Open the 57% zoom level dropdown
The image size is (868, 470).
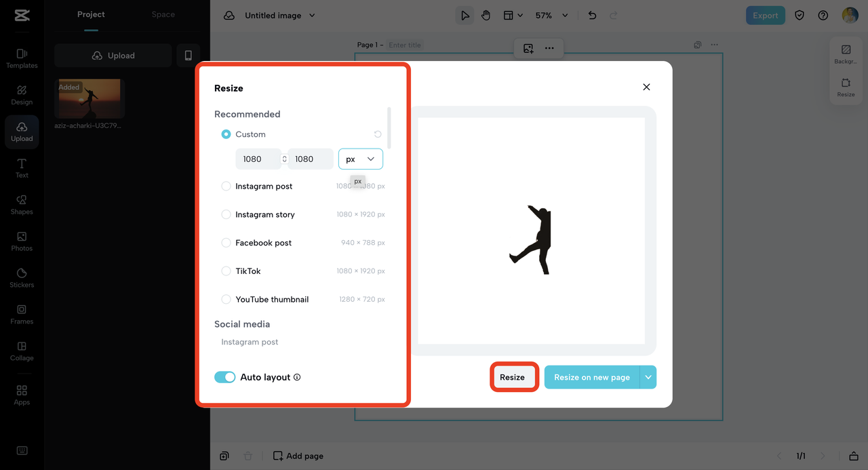551,15
